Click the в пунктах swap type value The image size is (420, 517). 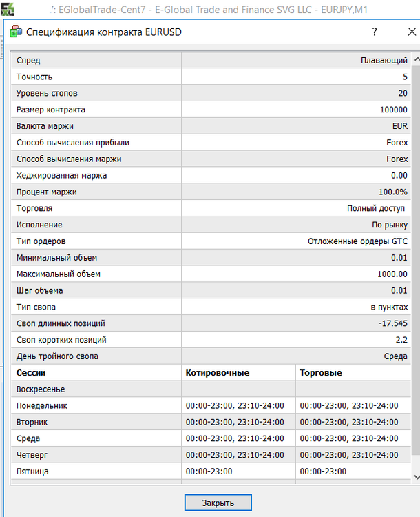point(389,307)
